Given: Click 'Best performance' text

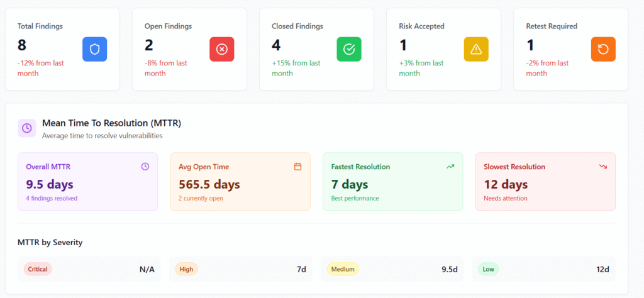Looking at the screenshot, I should 355,198.
